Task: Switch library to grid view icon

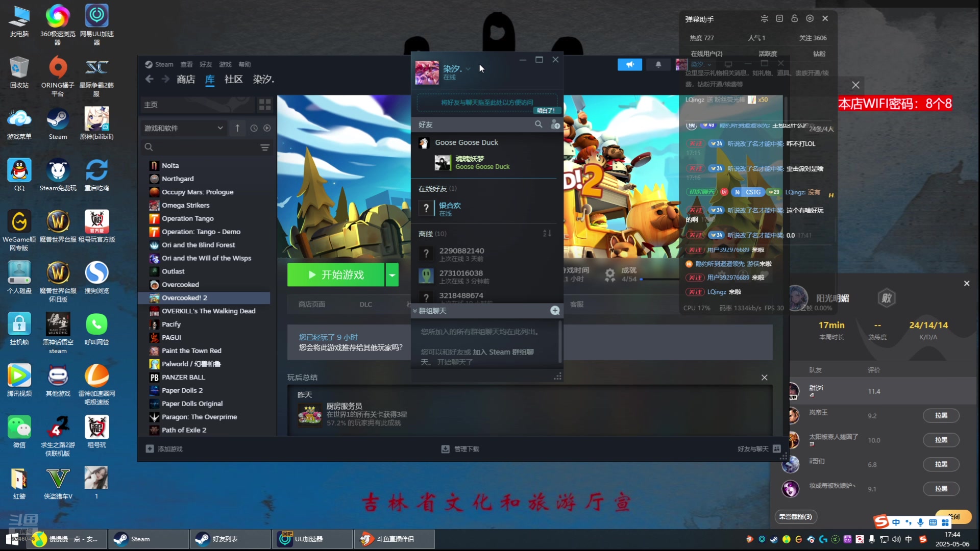Action: (x=265, y=105)
